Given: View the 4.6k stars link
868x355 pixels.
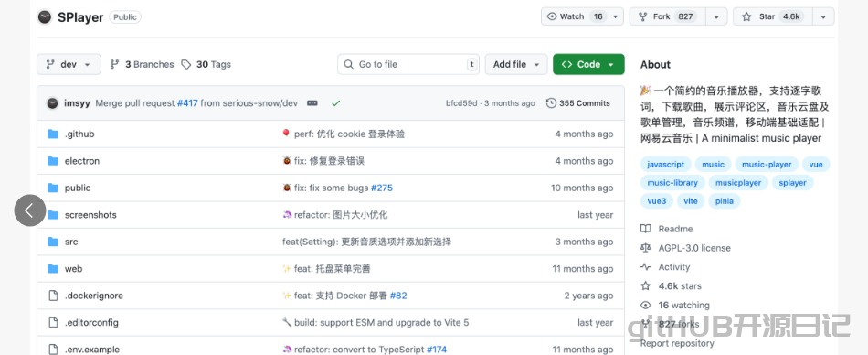Looking at the screenshot, I should coord(680,286).
